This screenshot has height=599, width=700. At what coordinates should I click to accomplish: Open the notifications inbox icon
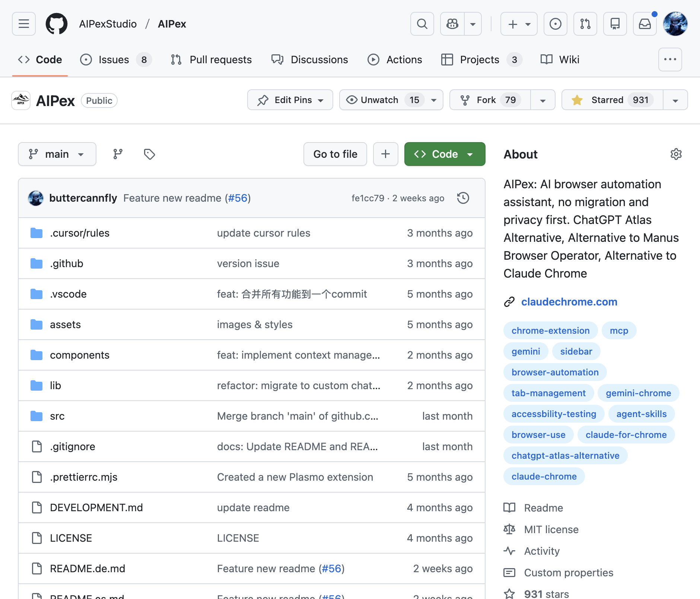645,24
